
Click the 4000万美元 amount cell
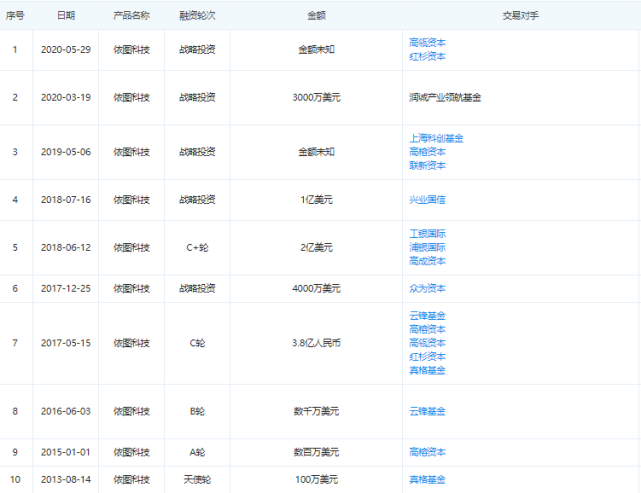316,288
